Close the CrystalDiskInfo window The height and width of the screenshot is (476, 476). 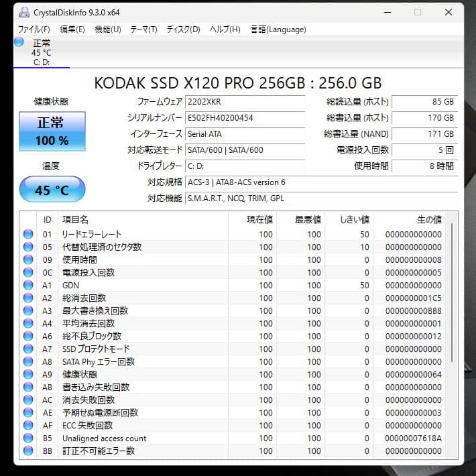(x=449, y=13)
